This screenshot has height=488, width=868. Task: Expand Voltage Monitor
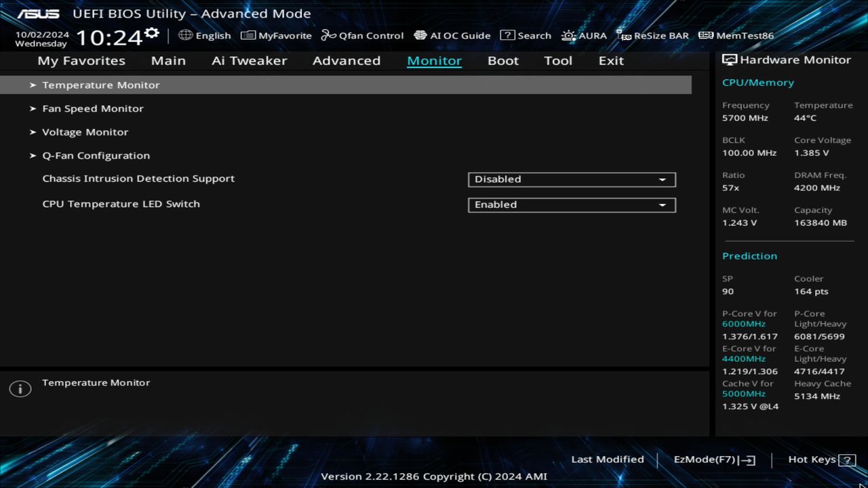(x=85, y=131)
